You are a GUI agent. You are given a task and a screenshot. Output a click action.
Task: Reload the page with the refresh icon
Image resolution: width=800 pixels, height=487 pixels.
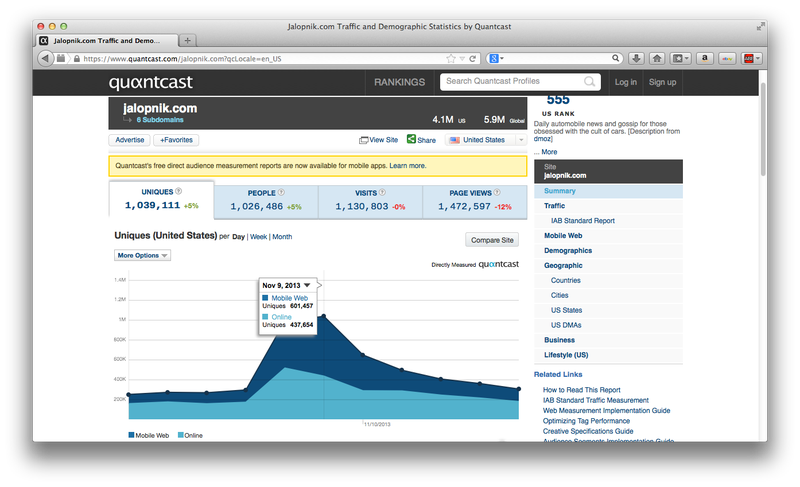pos(472,59)
